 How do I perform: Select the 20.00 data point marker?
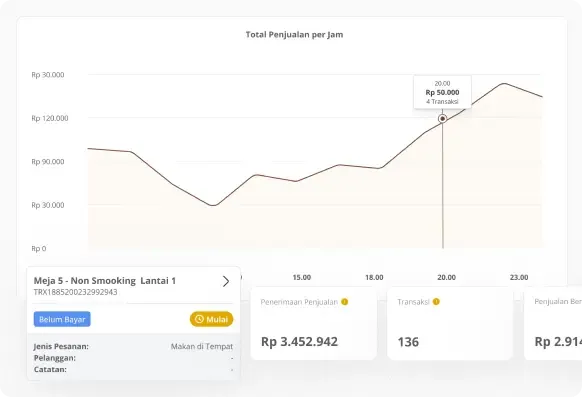pos(442,119)
